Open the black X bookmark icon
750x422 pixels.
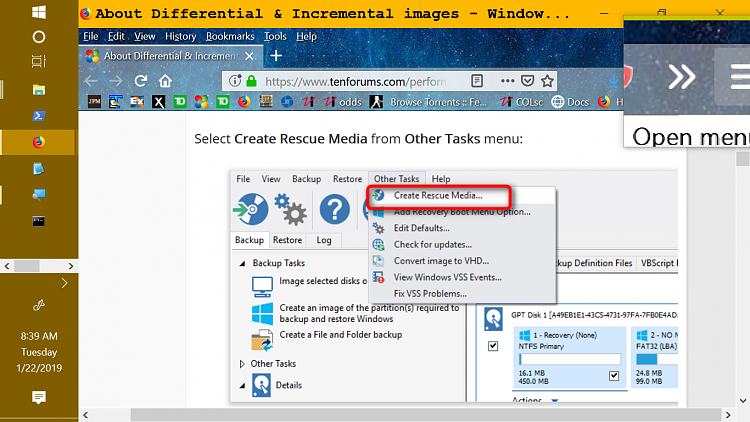pos(158,101)
